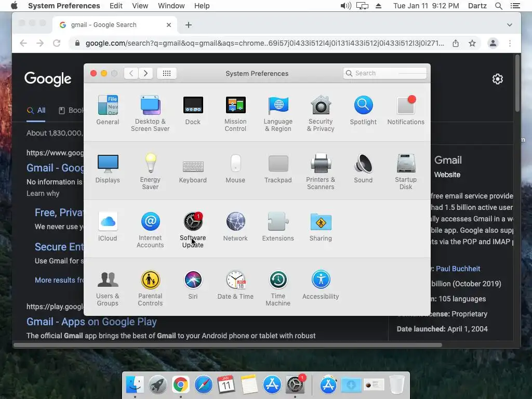The height and width of the screenshot is (399, 532).
Task: Open Launchpad from the Dock
Action: tap(157, 385)
